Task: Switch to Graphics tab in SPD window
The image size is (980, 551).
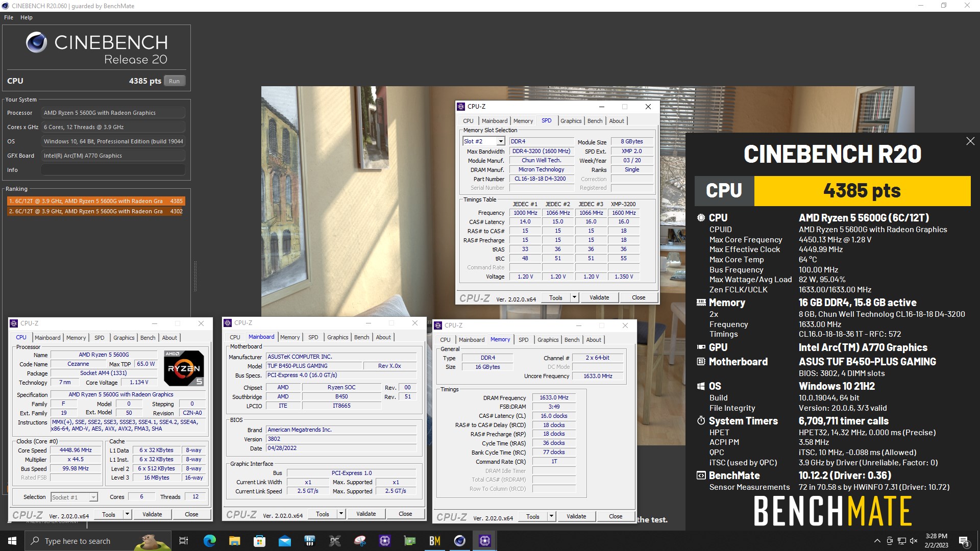Action: (571, 121)
